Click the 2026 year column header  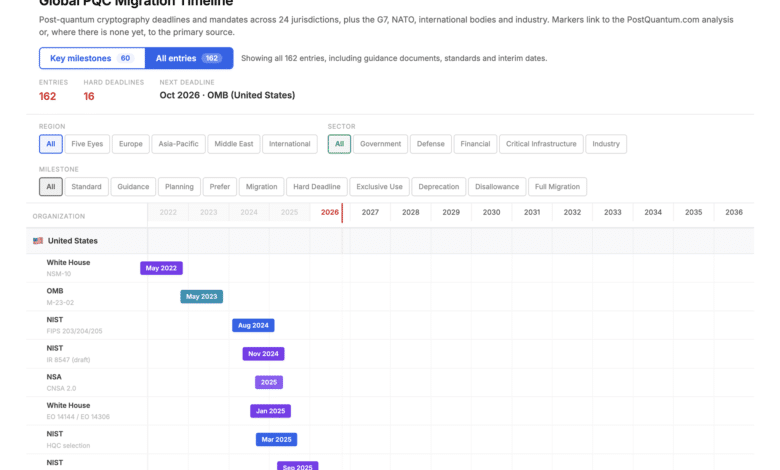(330, 212)
